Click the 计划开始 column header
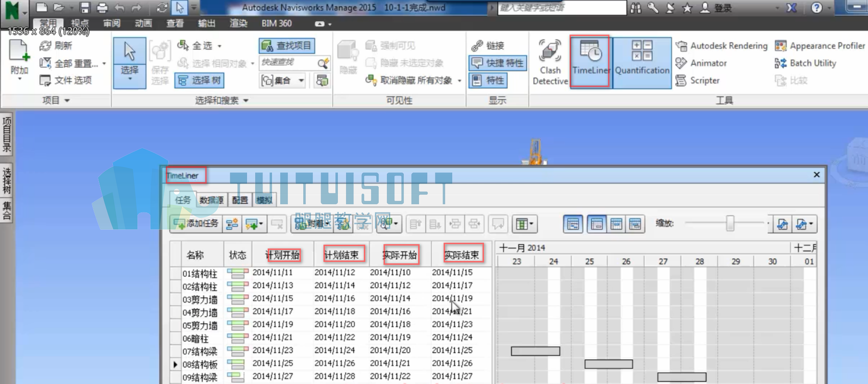The width and height of the screenshot is (868, 384). coord(283,255)
